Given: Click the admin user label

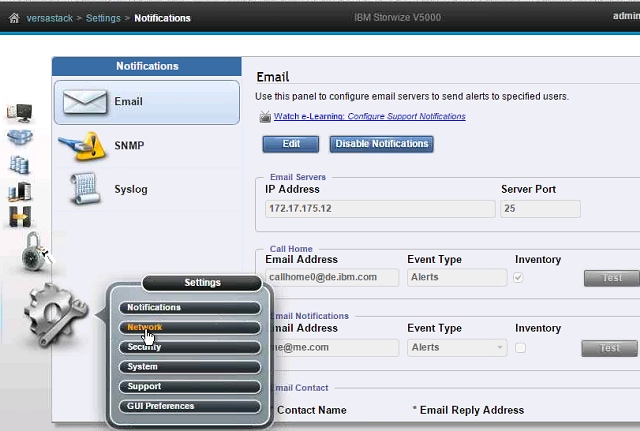Looking at the screenshot, I should pyautogui.click(x=626, y=16).
